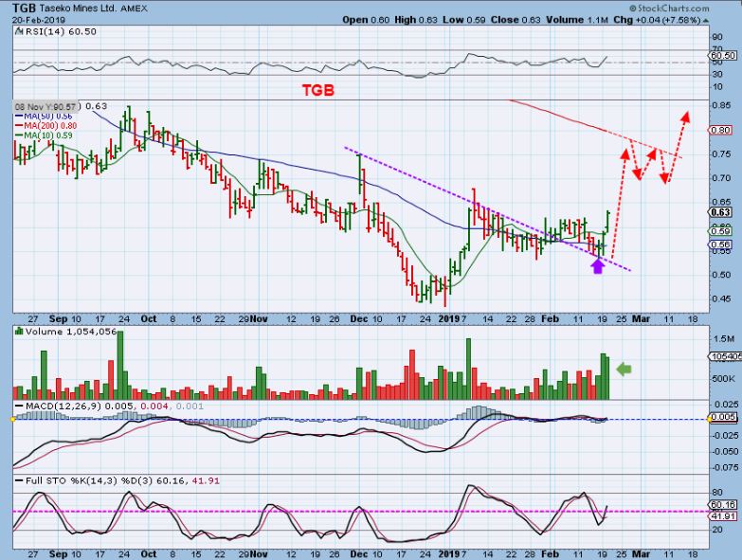742x560 pixels.
Task: Select the Volume 1,054,056 label
Action: (x=71, y=332)
